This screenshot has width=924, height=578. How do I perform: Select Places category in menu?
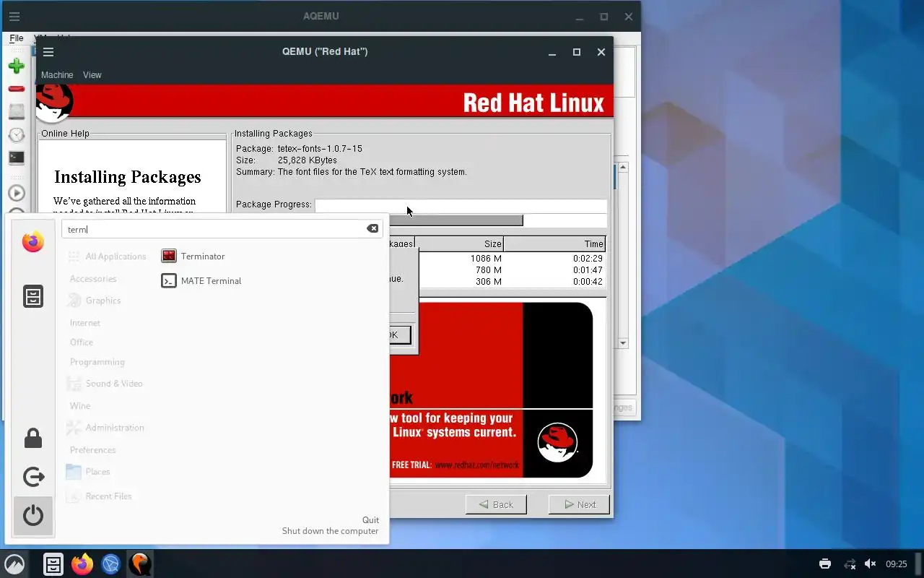(89, 472)
